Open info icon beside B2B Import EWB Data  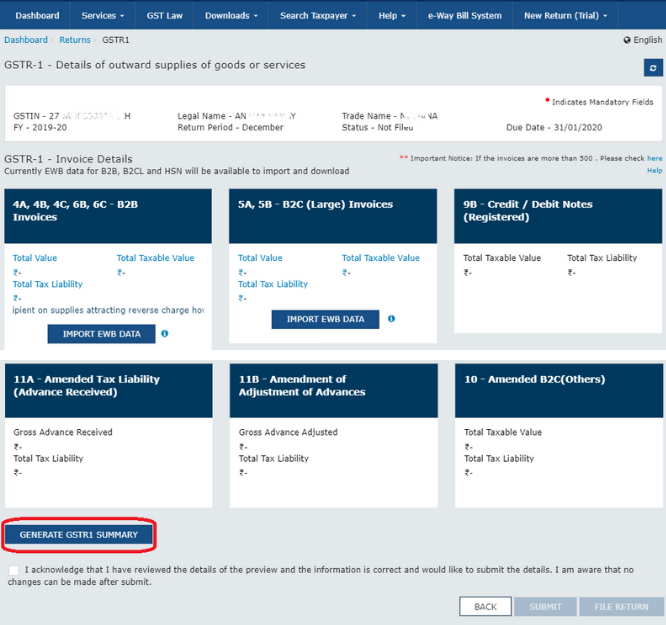[x=165, y=334]
